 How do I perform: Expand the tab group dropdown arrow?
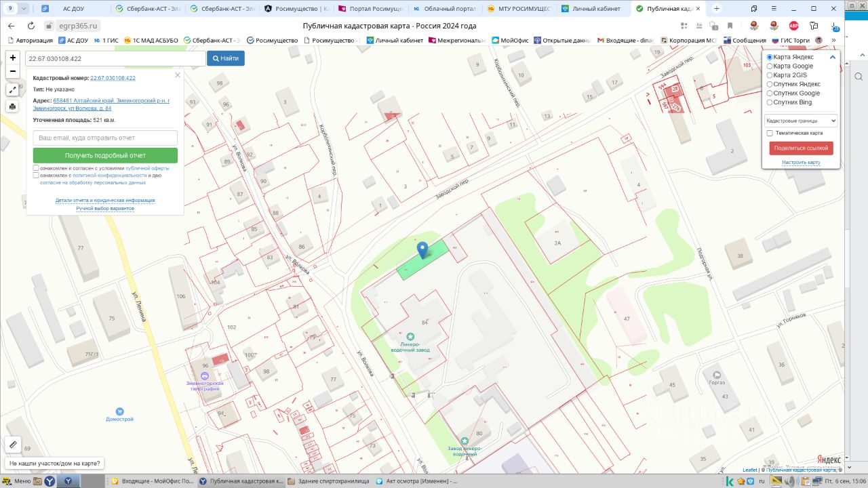(x=24, y=9)
